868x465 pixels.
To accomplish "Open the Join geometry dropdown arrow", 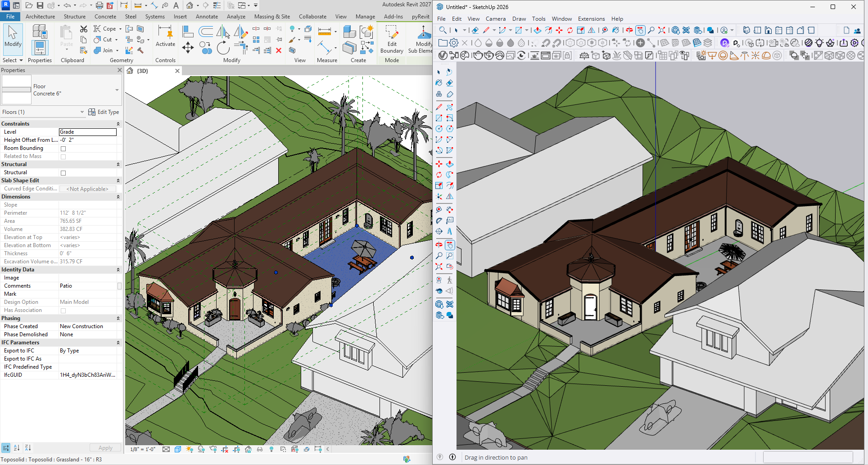I will pyautogui.click(x=117, y=50).
